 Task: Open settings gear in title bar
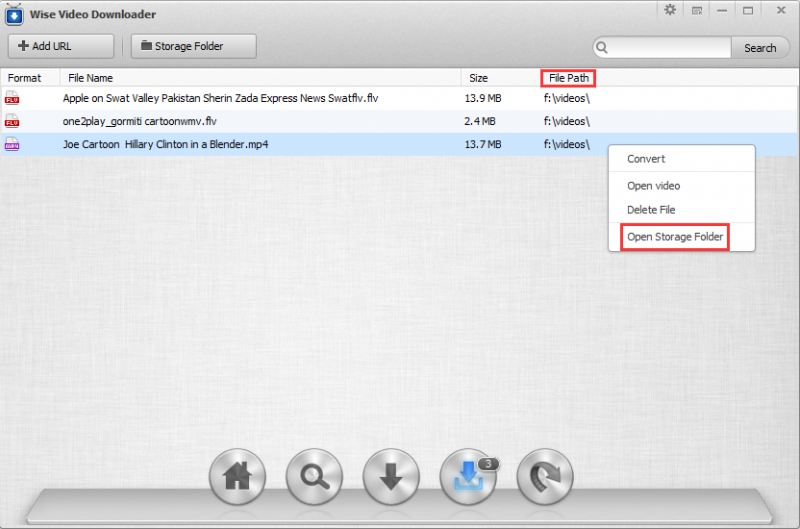tap(670, 10)
